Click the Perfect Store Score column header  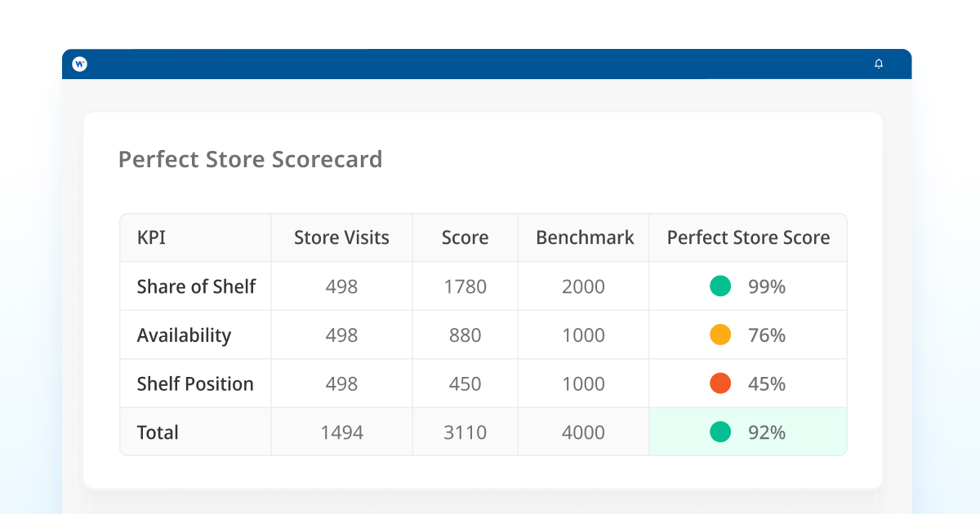748,237
